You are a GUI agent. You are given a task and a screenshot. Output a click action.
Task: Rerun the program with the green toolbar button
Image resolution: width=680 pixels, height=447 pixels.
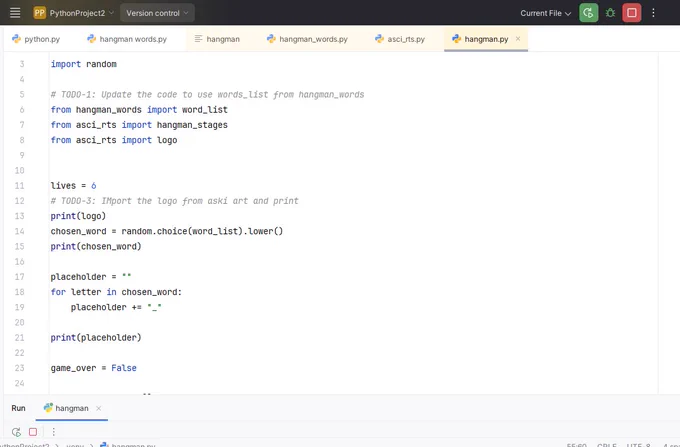click(x=588, y=13)
